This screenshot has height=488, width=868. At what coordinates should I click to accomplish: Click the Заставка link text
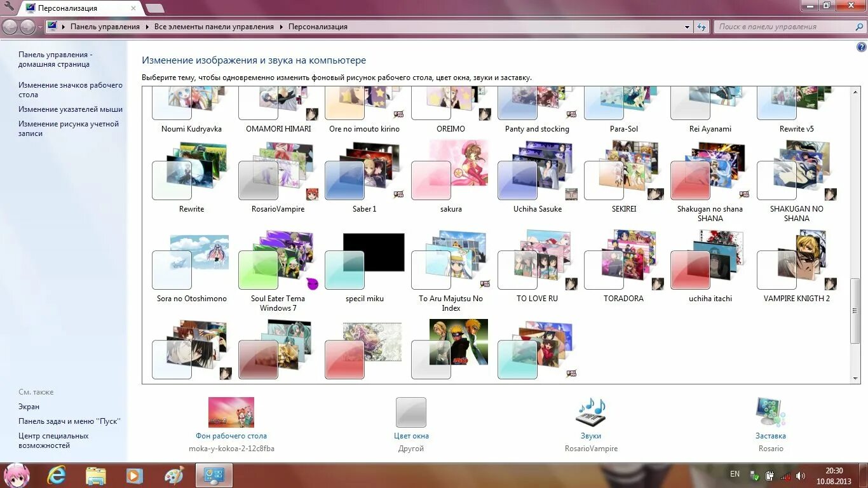coord(771,436)
